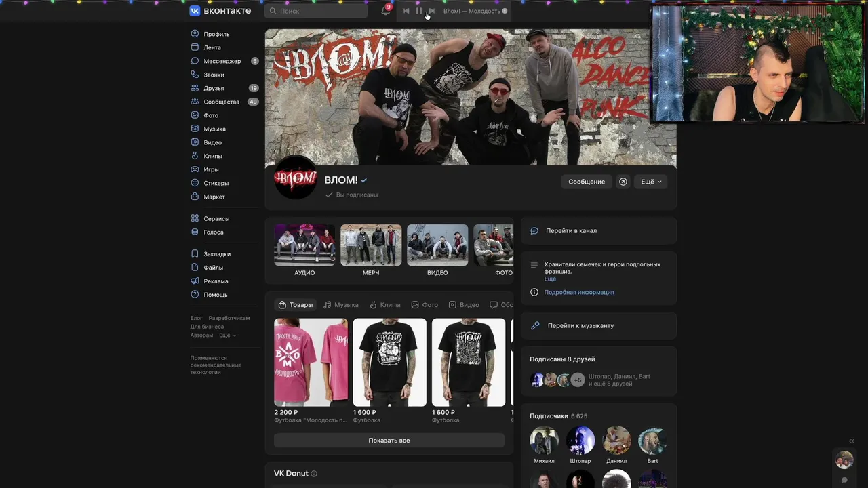Open subscriber Bart avatar
Screen dimensions: 868x488
(x=652, y=441)
